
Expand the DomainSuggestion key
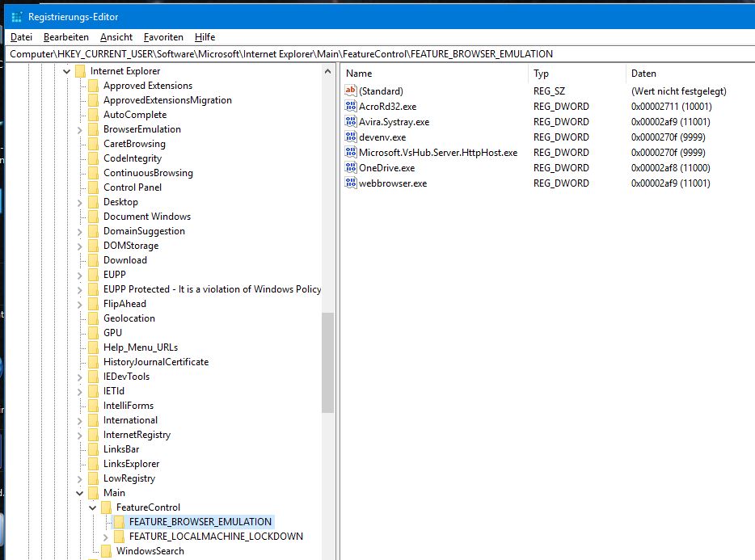click(79, 231)
